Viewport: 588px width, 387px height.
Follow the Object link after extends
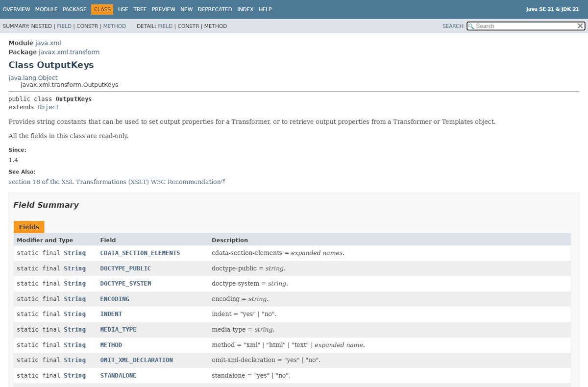pyautogui.click(x=48, y=107)
